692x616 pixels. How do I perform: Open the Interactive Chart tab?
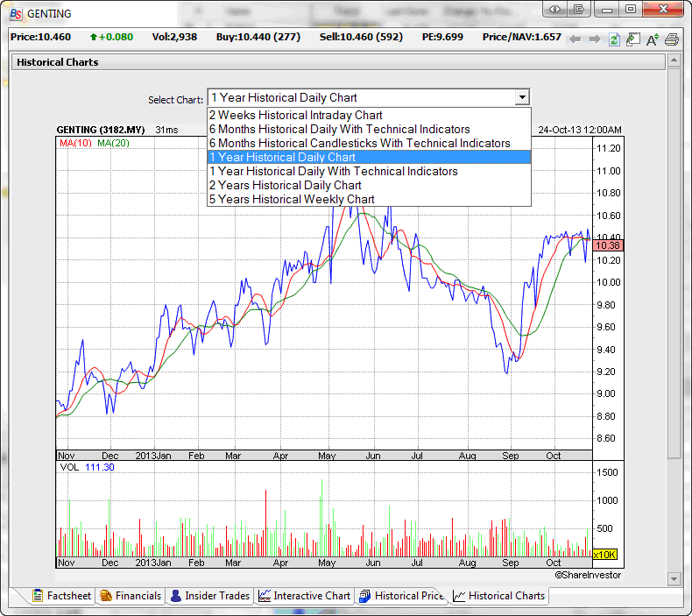coord(305,596)
